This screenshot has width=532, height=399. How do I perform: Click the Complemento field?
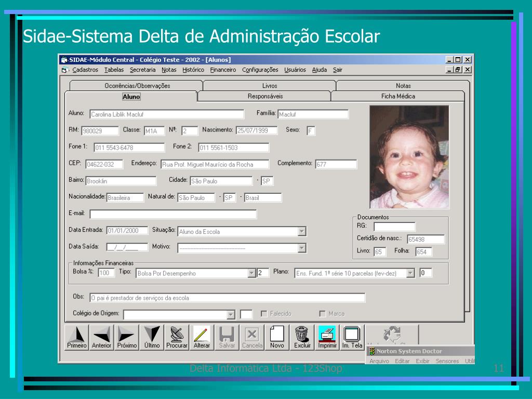(336, 164)
